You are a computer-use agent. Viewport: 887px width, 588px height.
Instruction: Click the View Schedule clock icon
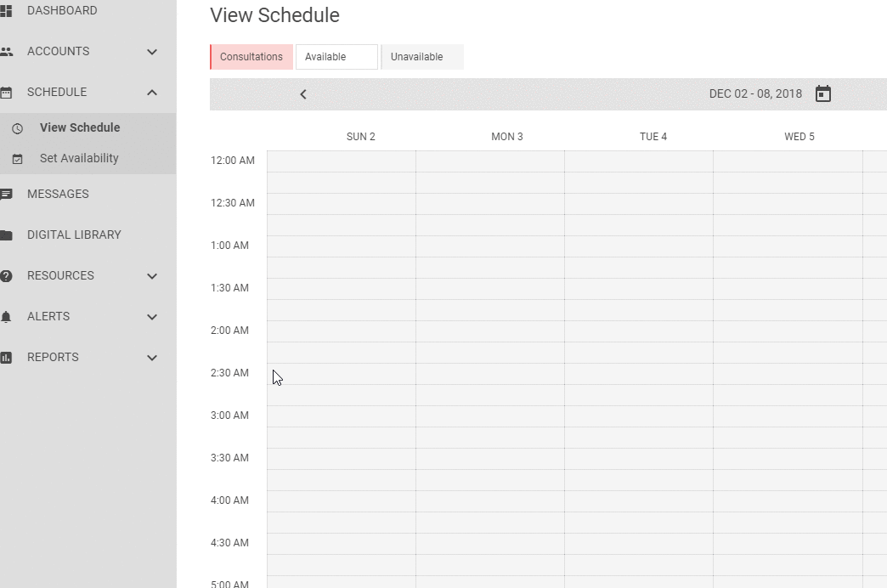[x=17, y=128]
